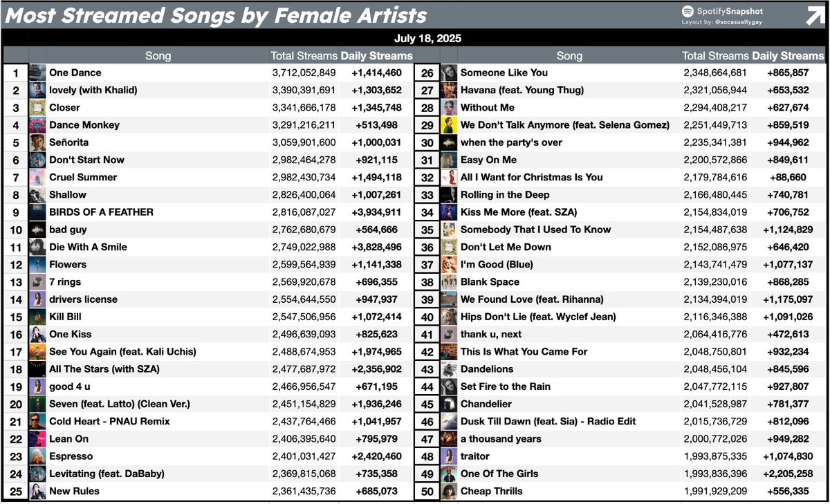Select song title Lean On
Image resolution: width=830 pixels, height=504 pixels.
(68, 439)
